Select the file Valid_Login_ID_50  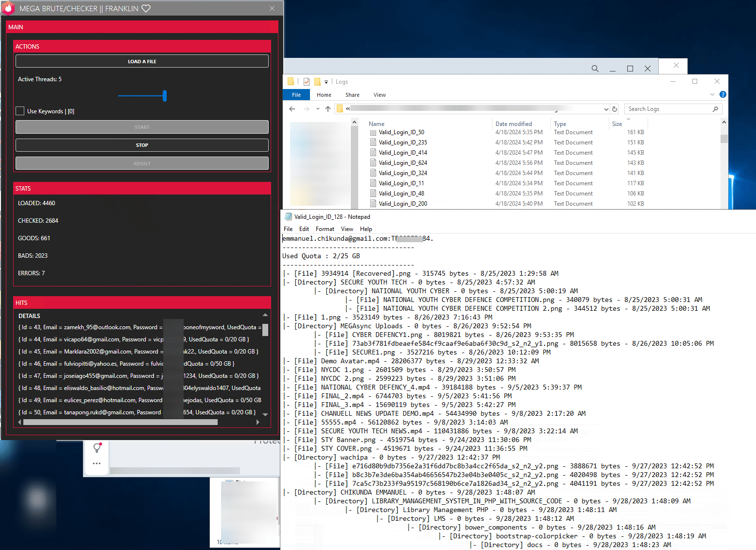click(x=401, y=132)
